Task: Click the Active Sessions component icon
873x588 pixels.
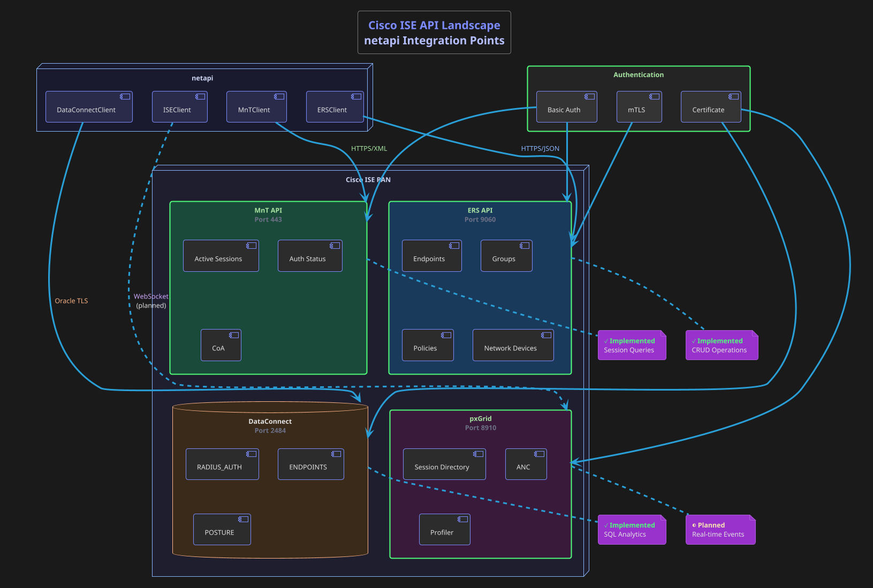Action: (250, 246)
